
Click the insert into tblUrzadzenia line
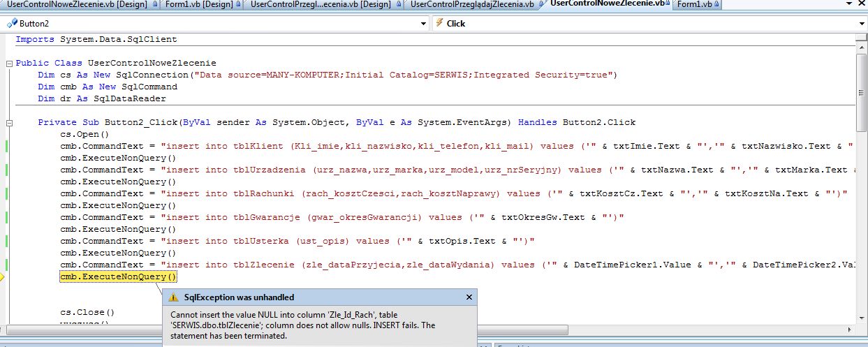click(457, 170)
